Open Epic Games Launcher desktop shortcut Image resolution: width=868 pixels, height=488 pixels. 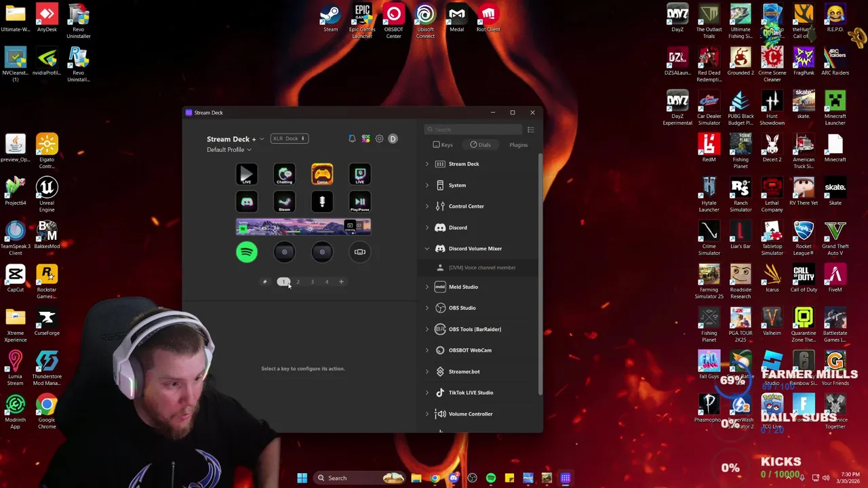click(362, 21)
